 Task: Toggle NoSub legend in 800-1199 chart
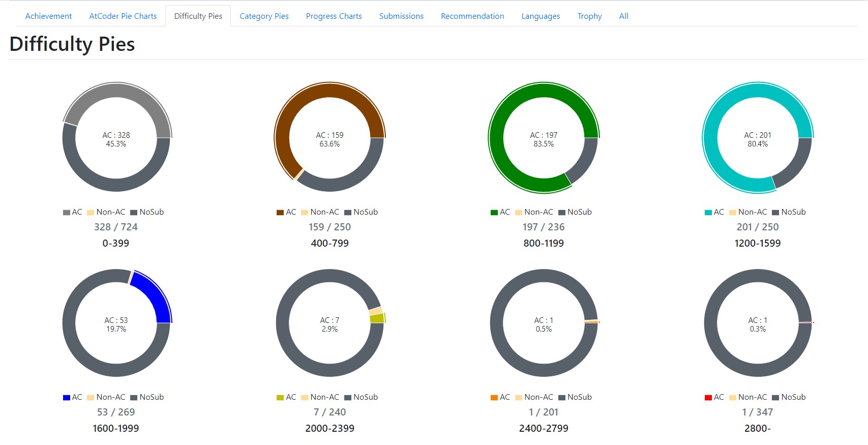click(x=575, y=212)
